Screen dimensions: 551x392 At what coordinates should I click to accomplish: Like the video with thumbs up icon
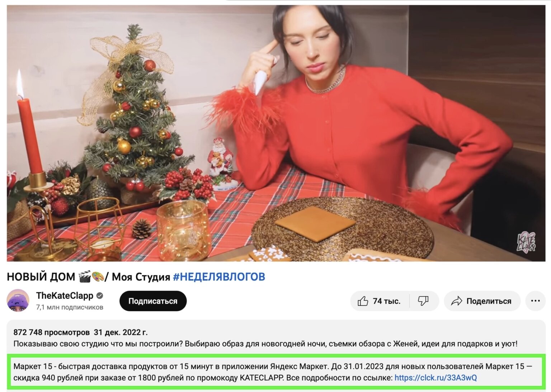pyautogui.click(x=363, y=301)
